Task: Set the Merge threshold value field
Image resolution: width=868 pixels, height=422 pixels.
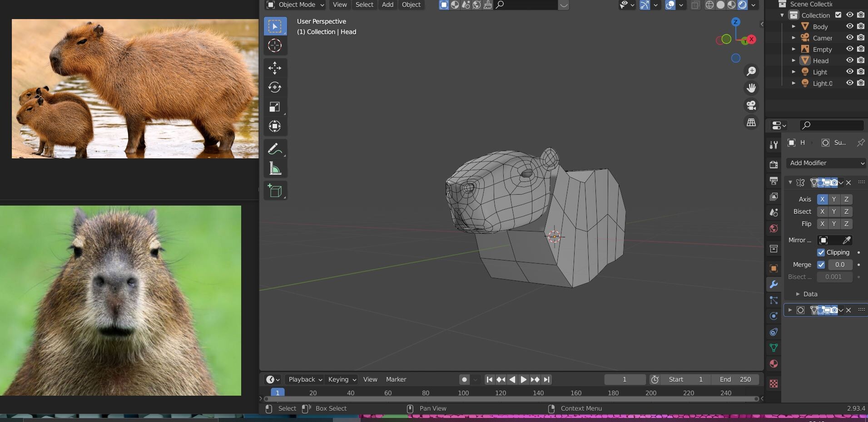Action: 840,265
